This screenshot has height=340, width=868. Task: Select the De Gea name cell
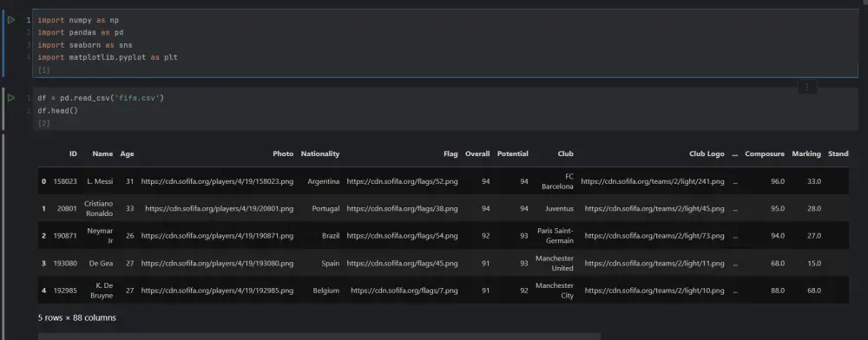101,263
